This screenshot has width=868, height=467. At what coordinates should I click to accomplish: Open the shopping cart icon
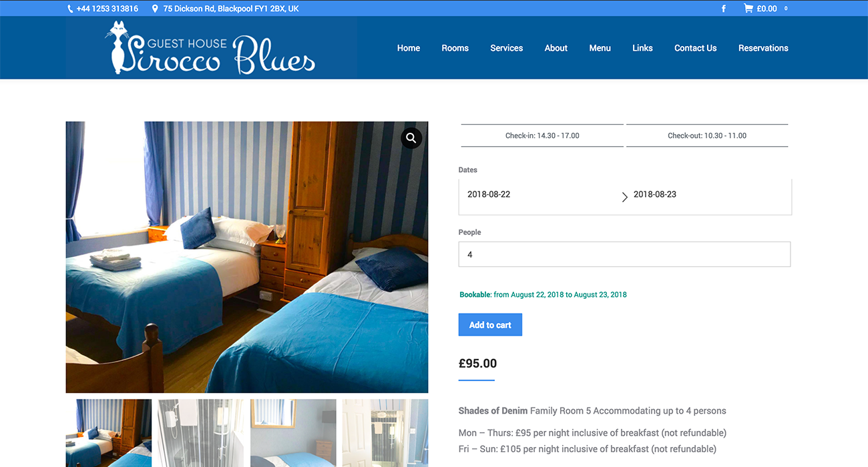click(748, 9)
